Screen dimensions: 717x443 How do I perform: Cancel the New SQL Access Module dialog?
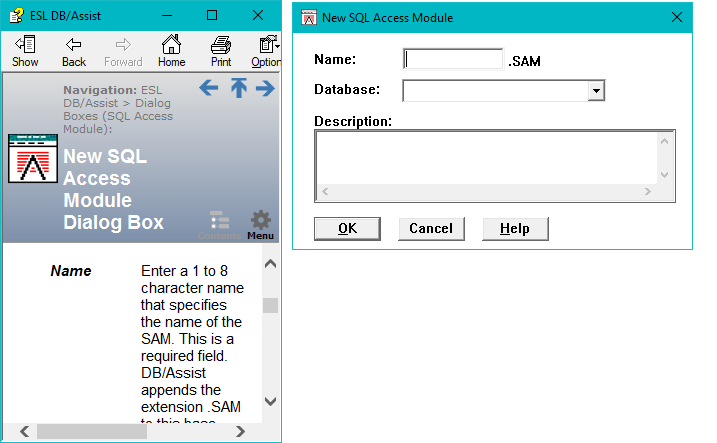click(x=431, y=229)
